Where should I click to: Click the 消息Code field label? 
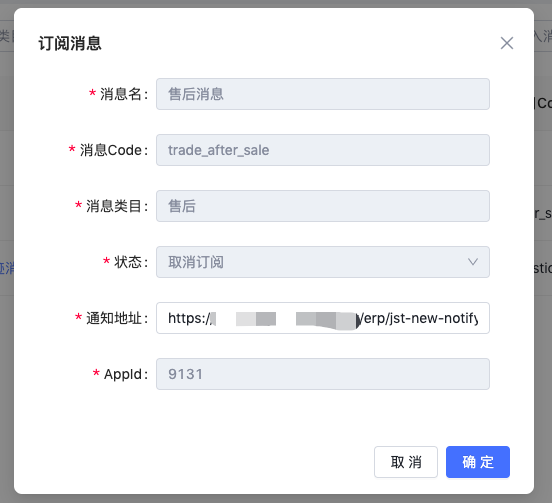tap(113, 150)
